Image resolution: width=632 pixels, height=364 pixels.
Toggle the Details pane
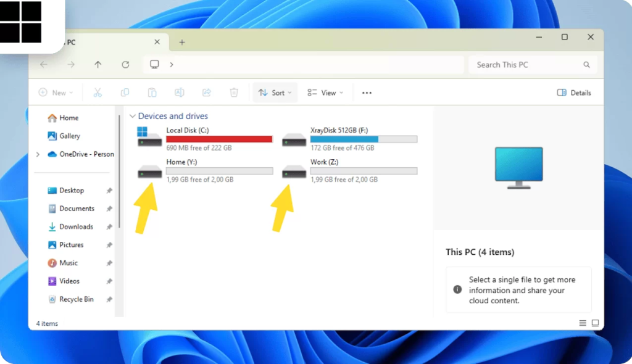coord(573,93)
